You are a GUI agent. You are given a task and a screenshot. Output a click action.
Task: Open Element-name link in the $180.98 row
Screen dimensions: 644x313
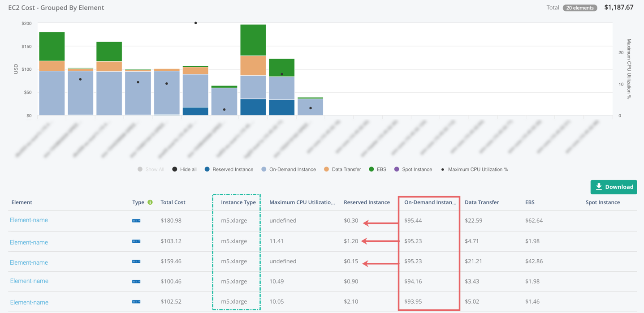[29, 220]
